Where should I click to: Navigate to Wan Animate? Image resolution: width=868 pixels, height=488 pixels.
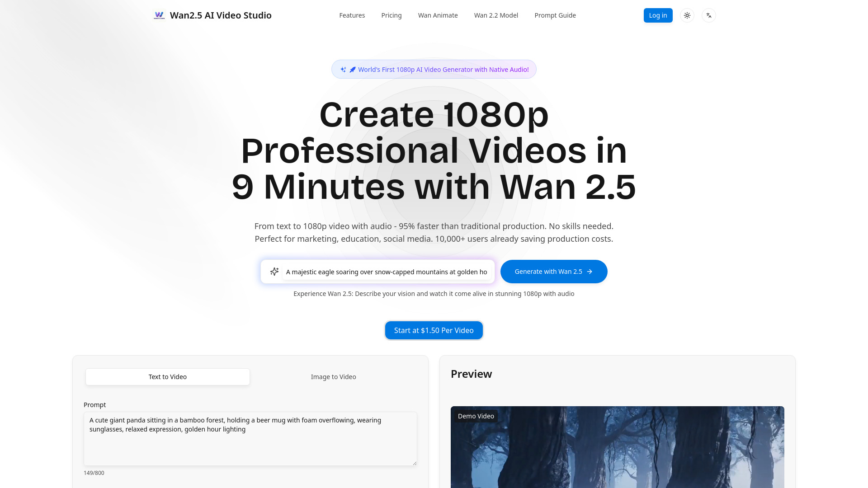point(437,15)
